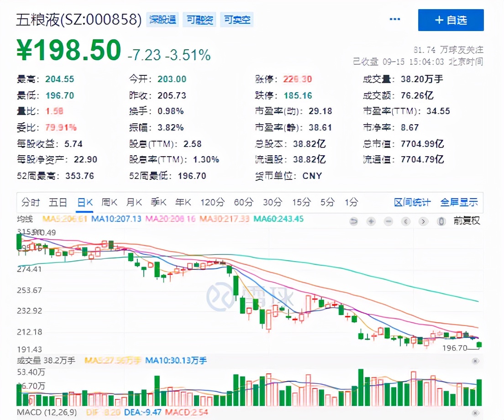This screenshot has height=420, width=504.
Task: Click the current price ¥198.50
Action: pos(69,50)
